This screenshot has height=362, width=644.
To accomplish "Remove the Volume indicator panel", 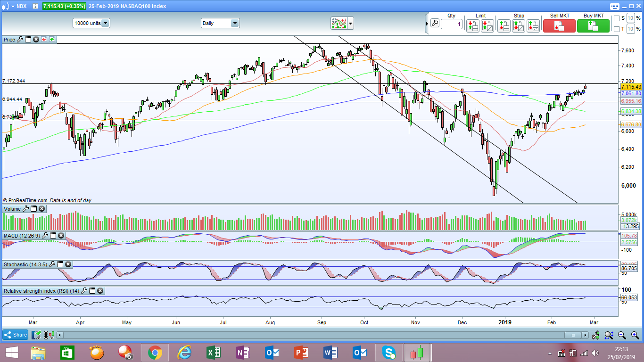I will 42,209.
